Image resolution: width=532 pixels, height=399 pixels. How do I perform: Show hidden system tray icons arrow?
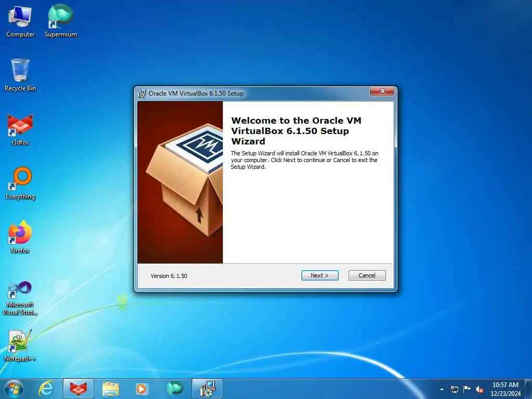(x=442, y=389)
